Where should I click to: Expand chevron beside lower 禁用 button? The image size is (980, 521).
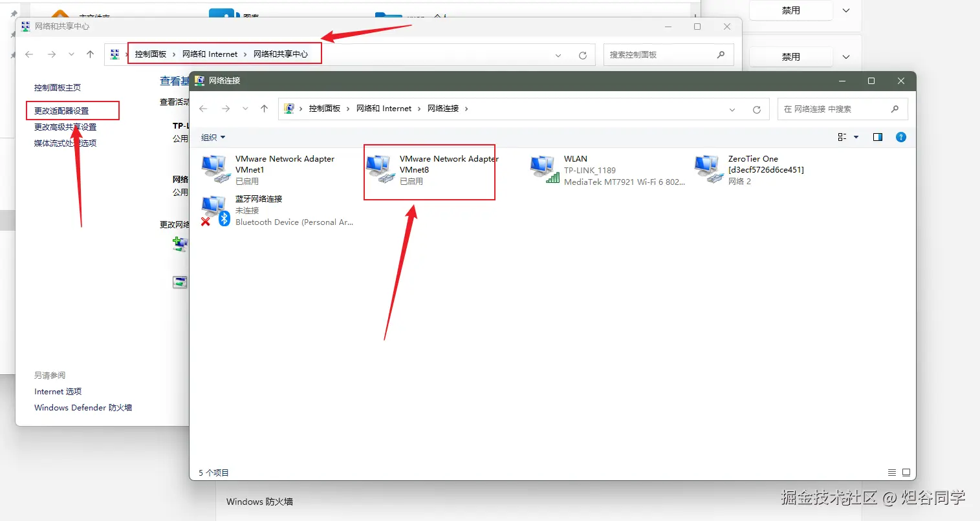pos(846,57)
